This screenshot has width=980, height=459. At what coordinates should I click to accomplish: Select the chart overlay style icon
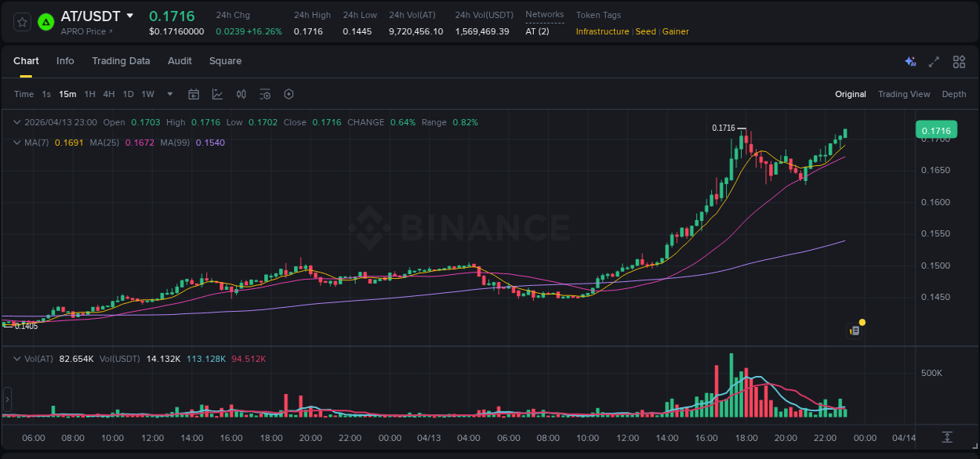click(217, 94)
